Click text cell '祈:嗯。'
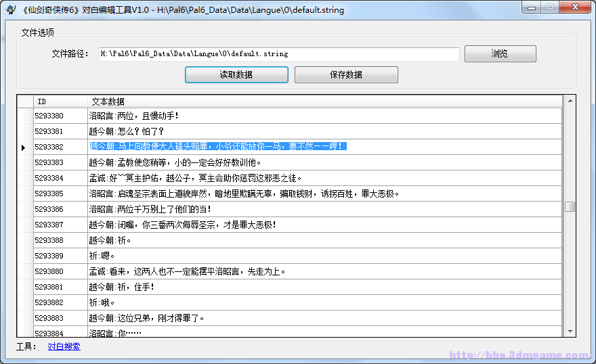Screen dimensions: 596x364 click(x=324, y=256)
